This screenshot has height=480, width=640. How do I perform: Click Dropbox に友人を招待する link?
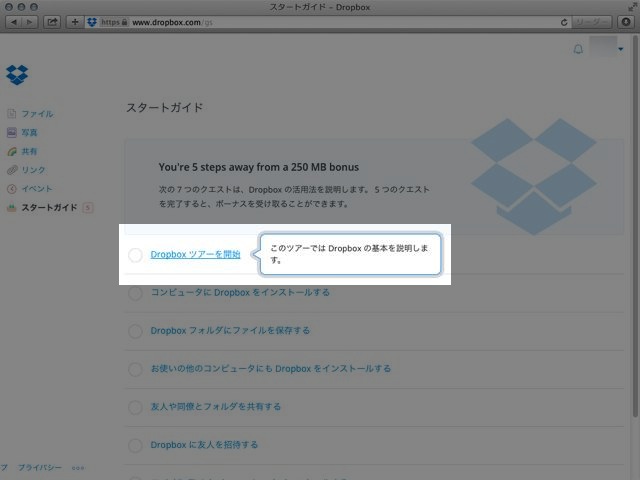(x=204, y=444)
